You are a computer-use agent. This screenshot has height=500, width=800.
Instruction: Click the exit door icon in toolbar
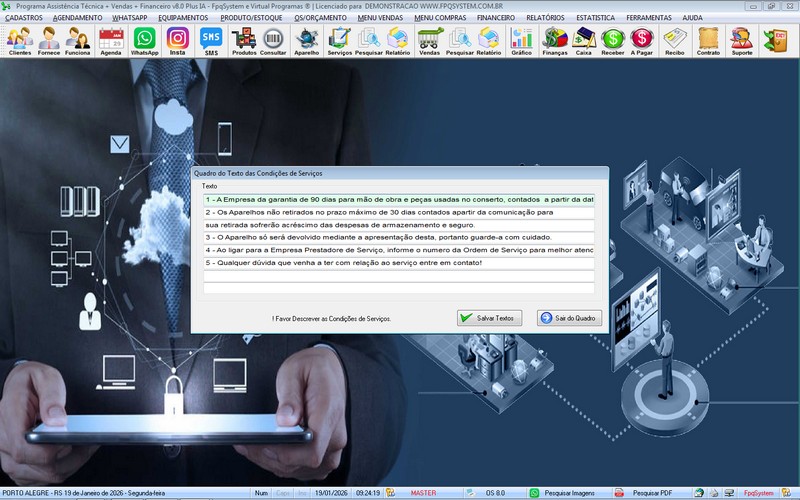[x=776, y=41]
